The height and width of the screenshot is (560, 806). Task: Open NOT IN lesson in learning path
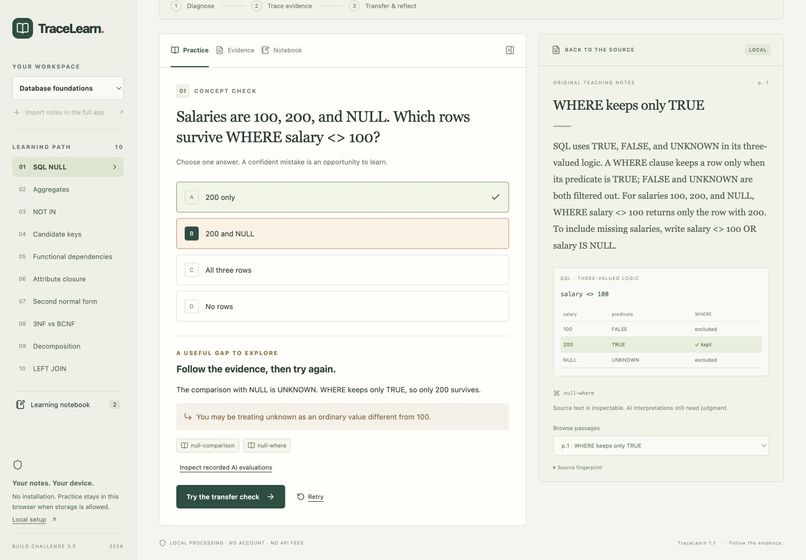pos(68,212)
